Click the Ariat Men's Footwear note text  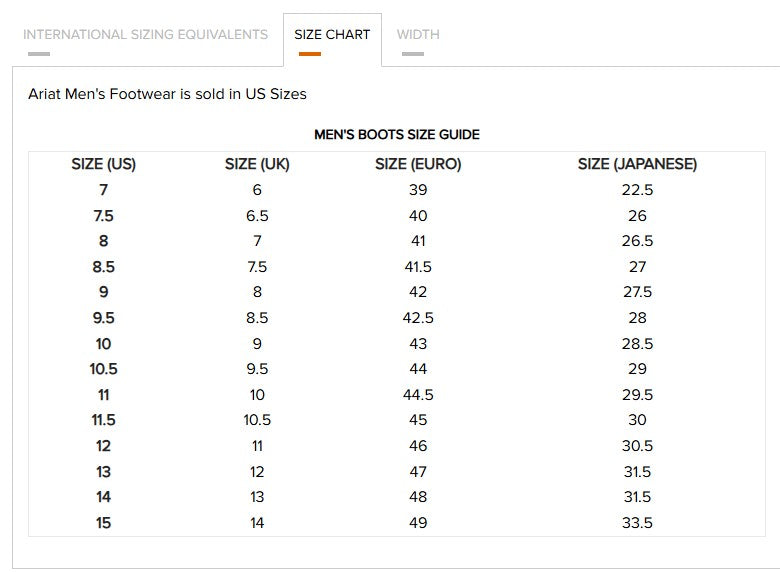point(167,94)
